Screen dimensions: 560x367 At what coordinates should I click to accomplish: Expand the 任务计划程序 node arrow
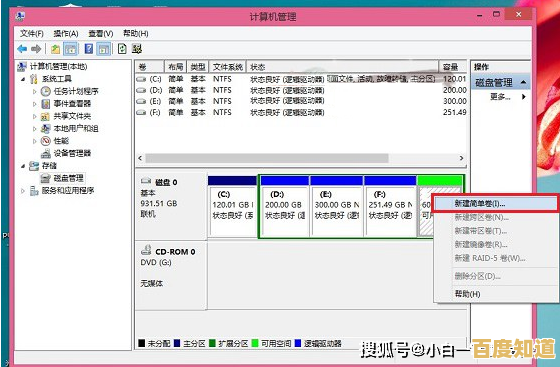tap(35, 92)
